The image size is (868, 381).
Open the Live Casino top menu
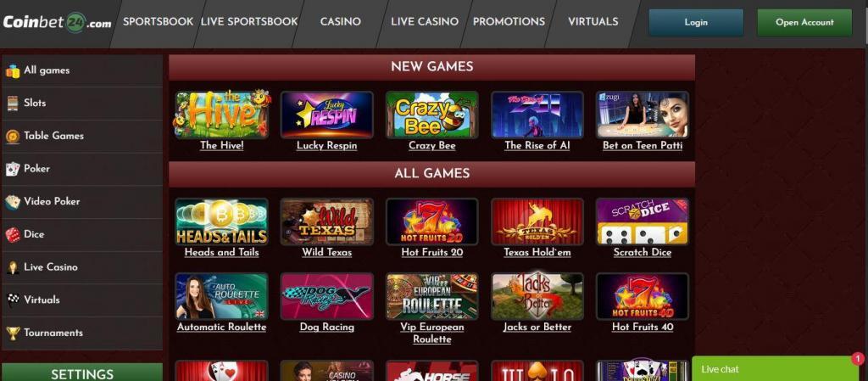425,21
